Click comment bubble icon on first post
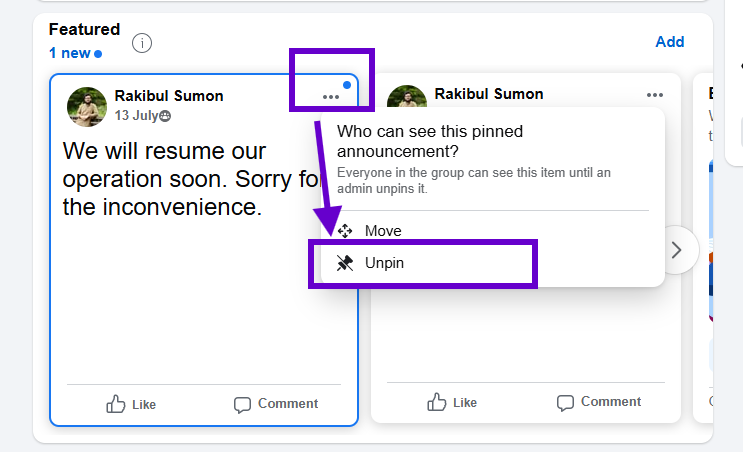 coord(242,405)
